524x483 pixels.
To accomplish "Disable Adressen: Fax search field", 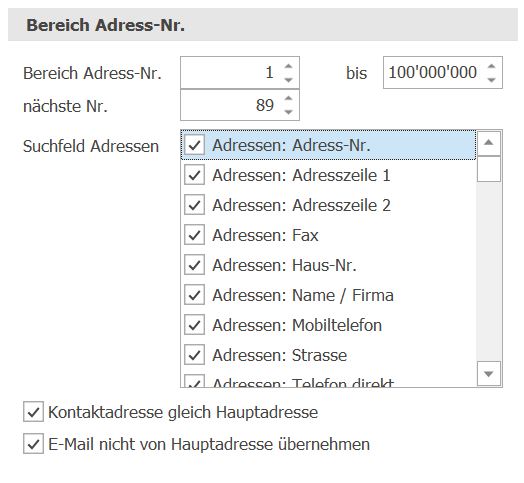I will click(194, 235).
